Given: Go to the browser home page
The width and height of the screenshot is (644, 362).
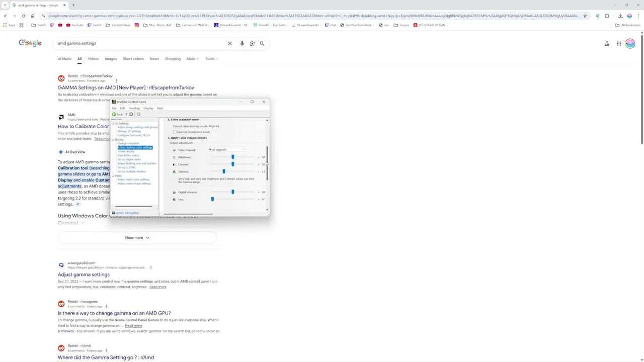Looking at the screenshot, I should click(33, 16).
